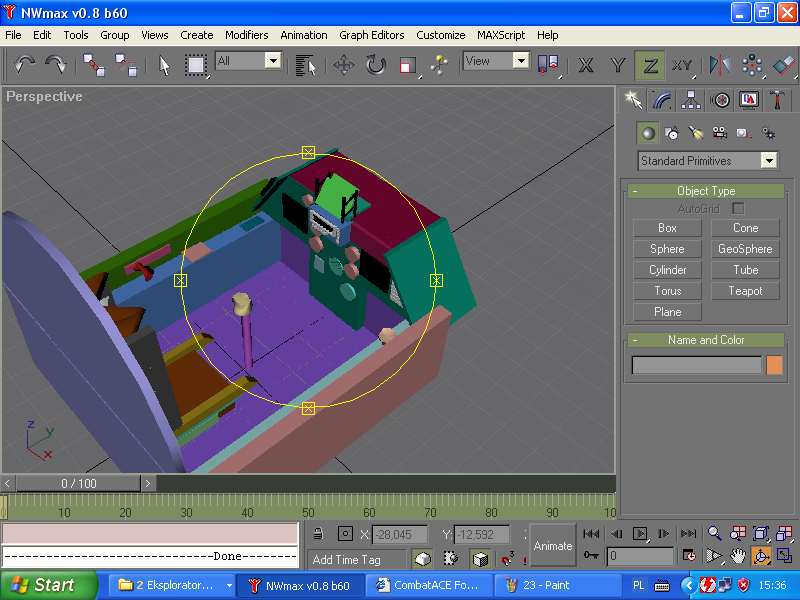Click the Teapot primitive button

pos(745,291)
